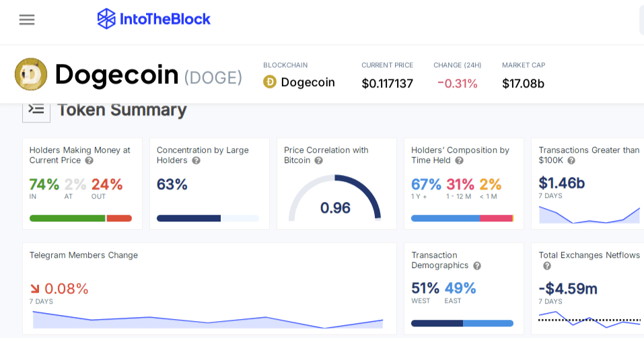Image resolution: width=644 pixels, height=338 pixels.
Task: Open help for Transactions Greater than $100K
Action: click(571, 160)
